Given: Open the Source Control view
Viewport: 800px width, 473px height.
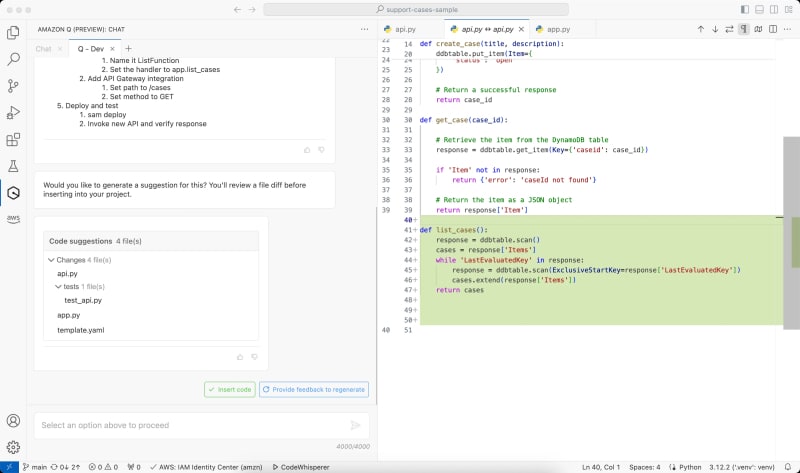Looking at the screenshot, I should 13,86.
